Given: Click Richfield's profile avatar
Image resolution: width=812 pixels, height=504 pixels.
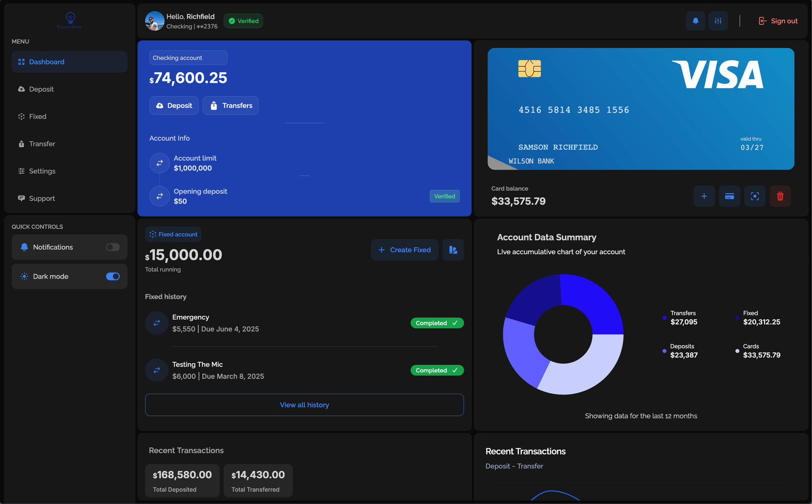Looking at the screenshot, I should pos(154,21).
